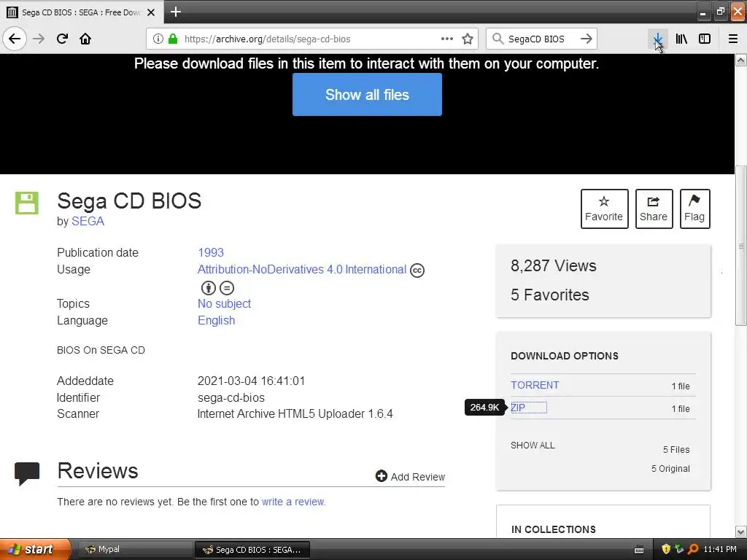Click the 11:41 PM taskbar clock
Screen dimensions: 747x560
pyautogui.click(x=719, y=550)
